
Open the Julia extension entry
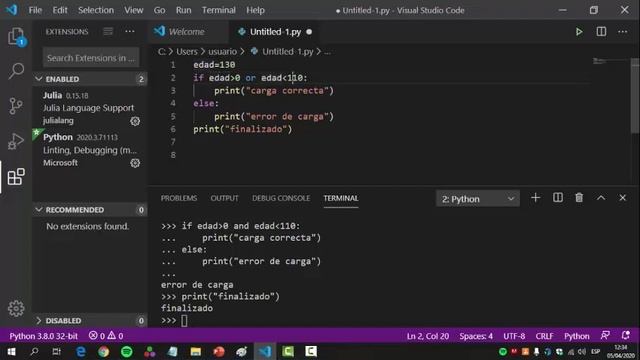[90, 107]
